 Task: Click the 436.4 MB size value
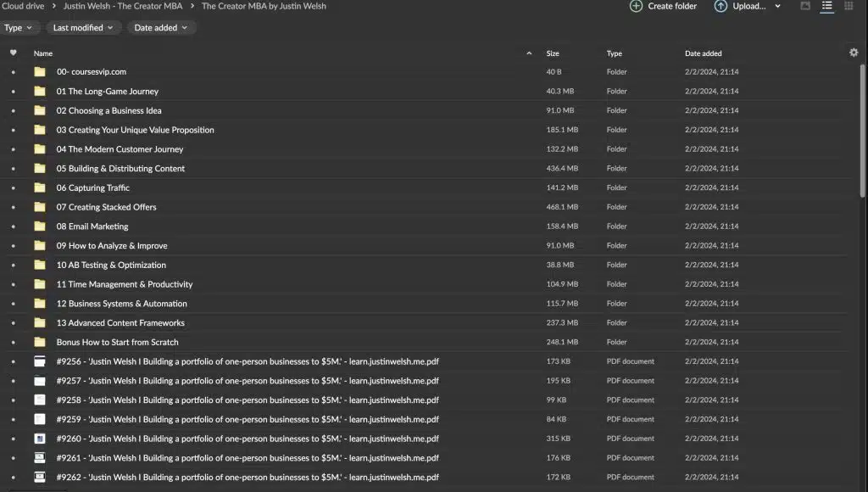(x=562, y=169)
